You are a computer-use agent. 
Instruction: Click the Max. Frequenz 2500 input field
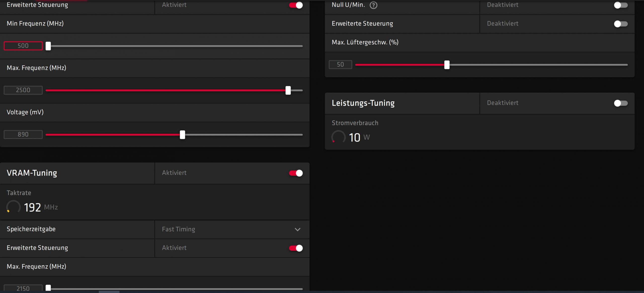pos(23,90)
